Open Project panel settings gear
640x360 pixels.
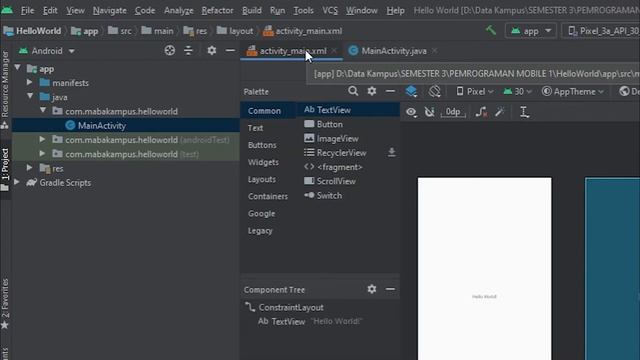(x=211, y=51)
